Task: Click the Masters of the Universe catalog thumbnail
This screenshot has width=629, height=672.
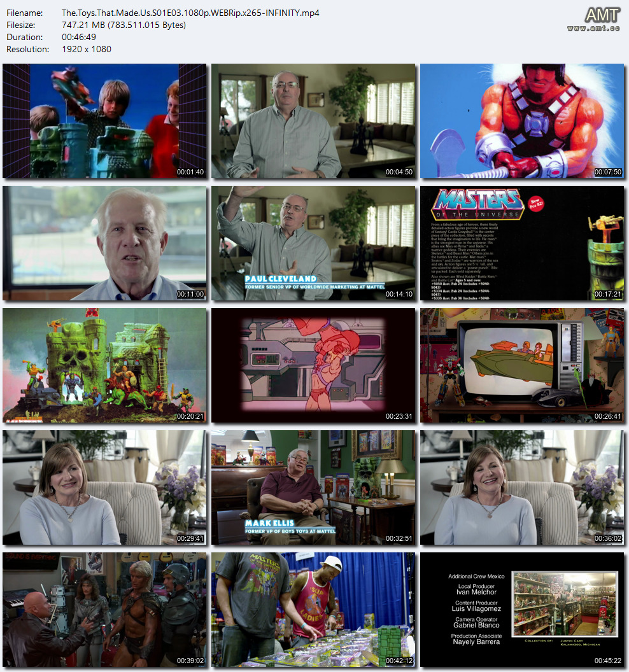Action: [x=522, y=243]
